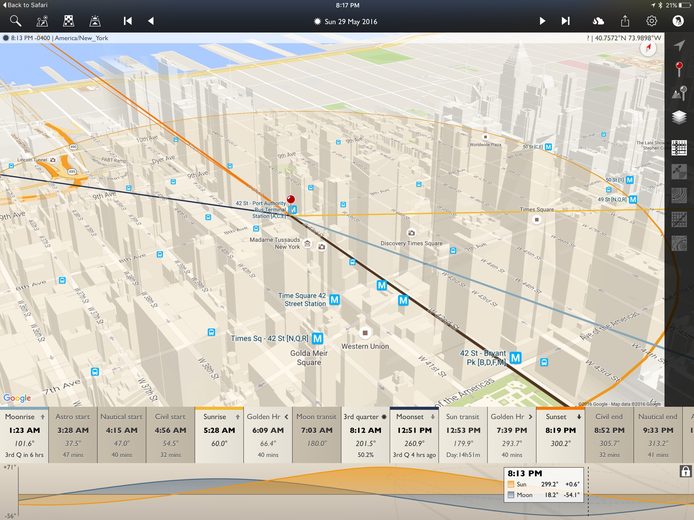The height and width of the screenshot is (520, 694).
Task: Open settings gear icon
Action: tap(652, 21)
